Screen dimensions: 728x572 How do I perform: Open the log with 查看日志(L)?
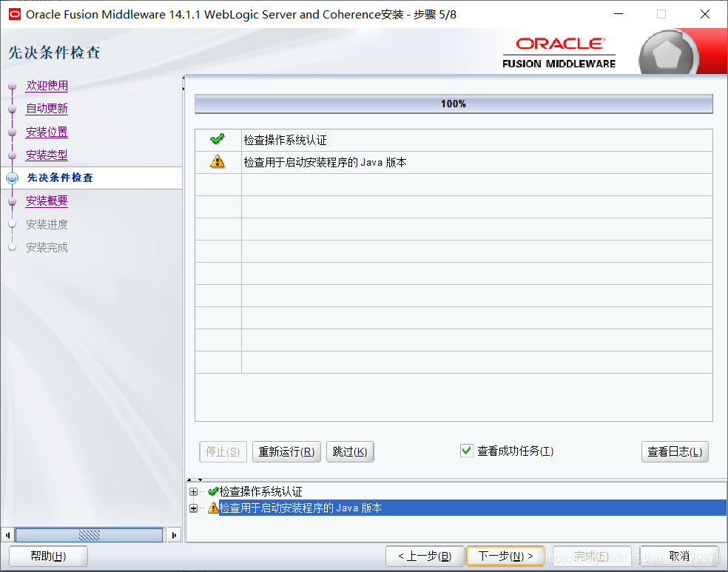(675, 451)
